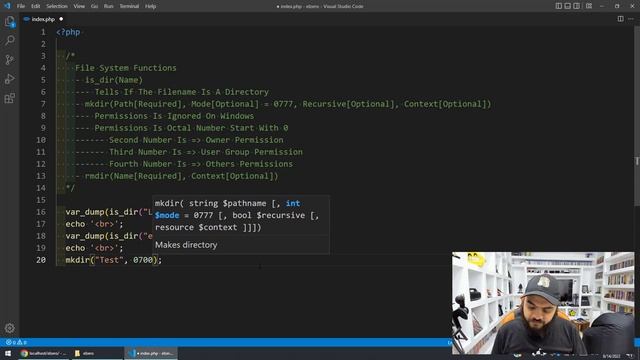Click the $mode parameter in signature popup
640x360 pixels.
(x=167, y=215)
